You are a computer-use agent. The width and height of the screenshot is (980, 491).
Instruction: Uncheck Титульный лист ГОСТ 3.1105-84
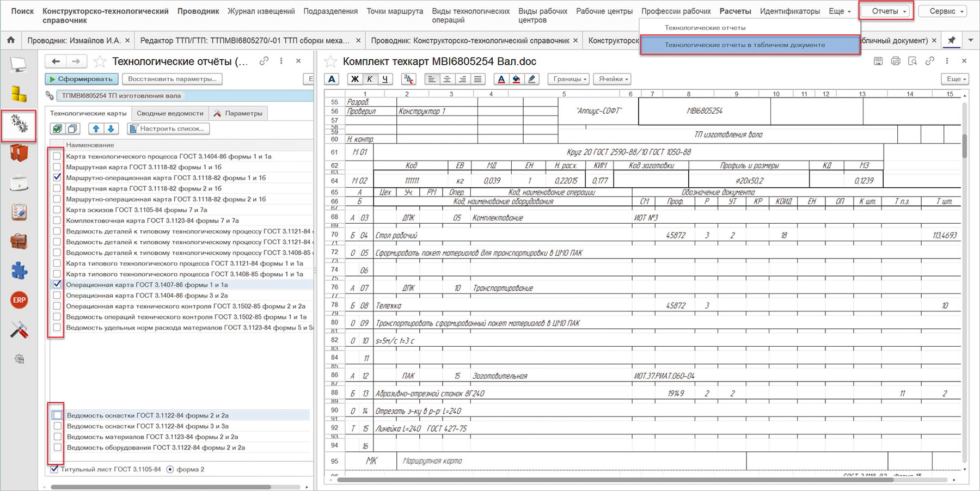54,469
